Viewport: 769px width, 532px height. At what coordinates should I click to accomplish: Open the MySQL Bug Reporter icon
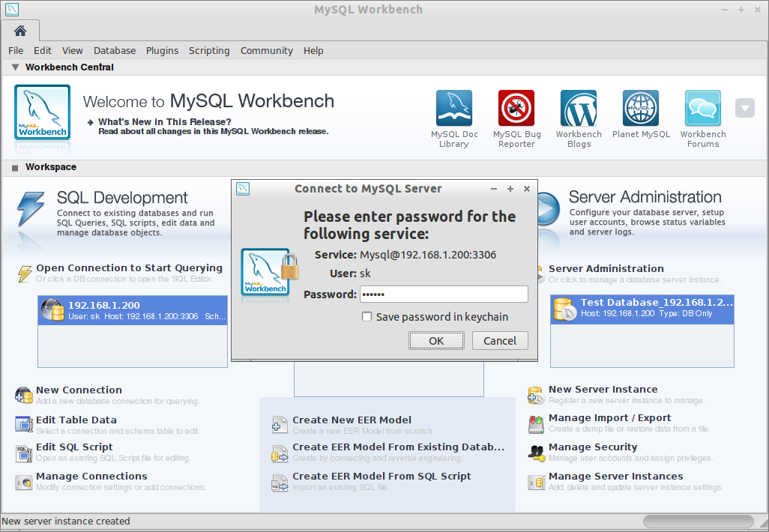pos(516,108)
